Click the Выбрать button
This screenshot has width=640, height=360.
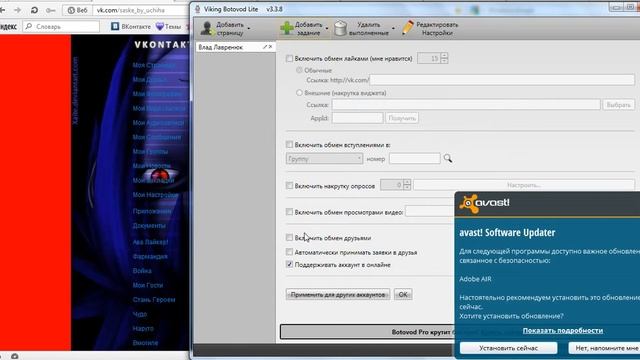point(618,105)
